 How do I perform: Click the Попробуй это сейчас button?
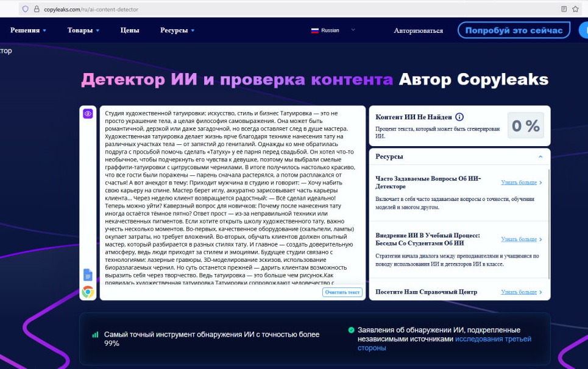tap(514, 30)
